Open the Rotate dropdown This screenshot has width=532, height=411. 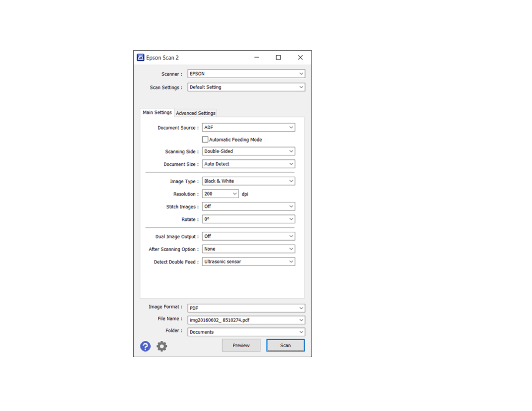pyautogui.click(x=248, y=219)
